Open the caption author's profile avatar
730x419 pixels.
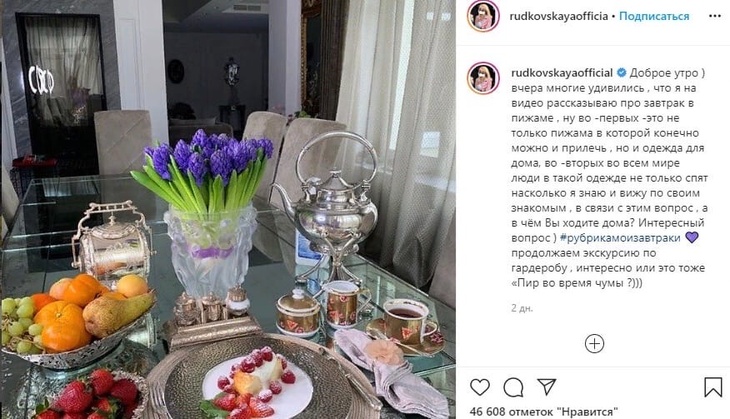(483, 78)
